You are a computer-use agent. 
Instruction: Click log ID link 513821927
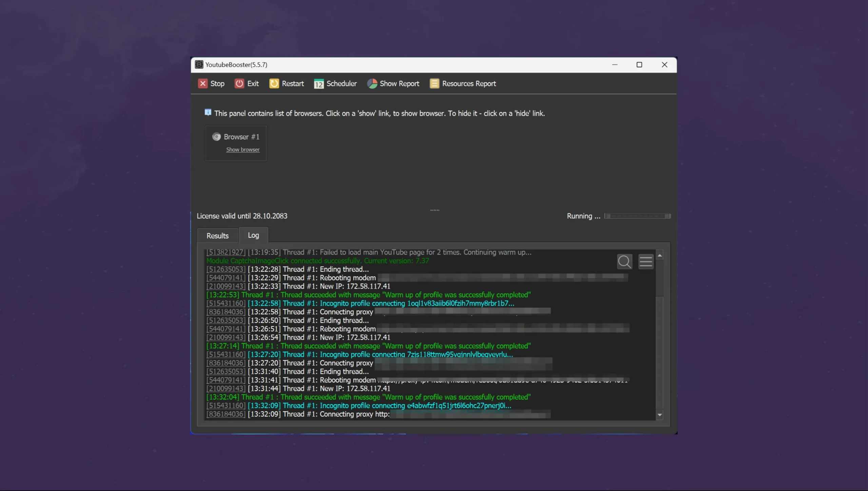point(226,252)
